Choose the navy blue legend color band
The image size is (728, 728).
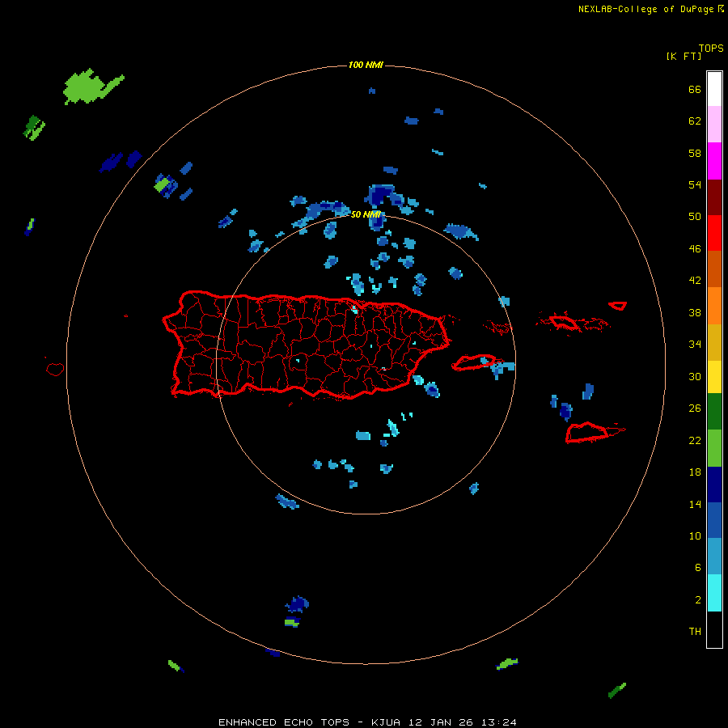pos(714,485)
